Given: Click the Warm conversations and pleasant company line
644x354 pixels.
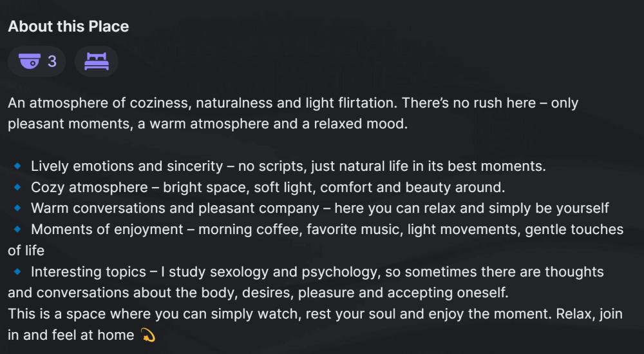Looking at the screenshot, I should [x=319, y=208].
